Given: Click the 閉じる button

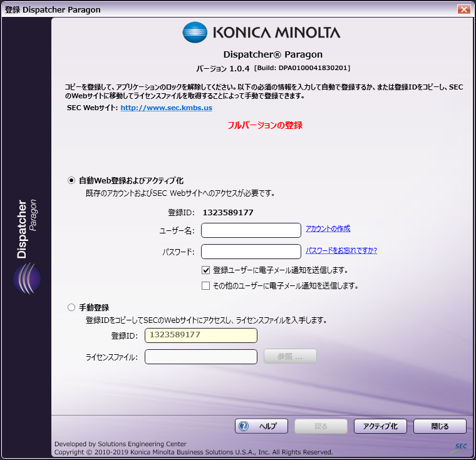Looking at the screenshot, I should tap(440, 426).
